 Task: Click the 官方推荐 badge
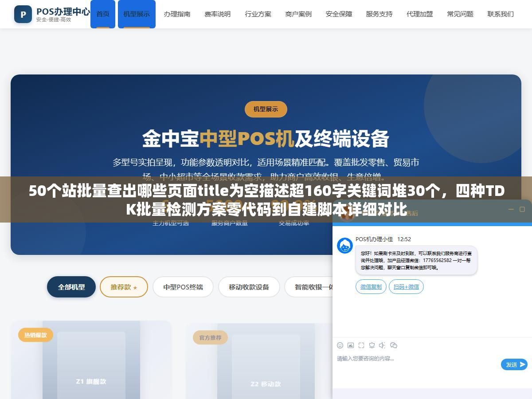coord(210,337)
